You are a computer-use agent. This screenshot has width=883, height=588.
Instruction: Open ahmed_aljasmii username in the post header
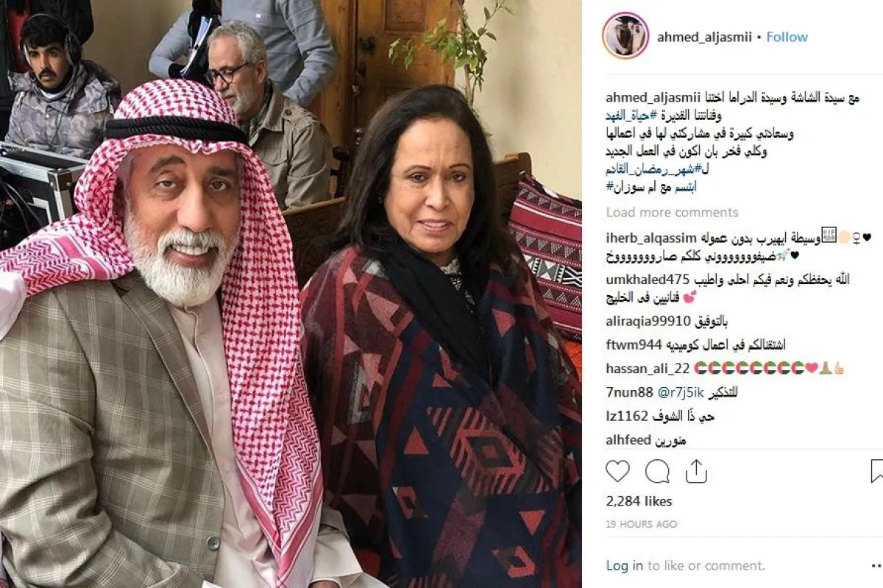click(x=704, y=37)
